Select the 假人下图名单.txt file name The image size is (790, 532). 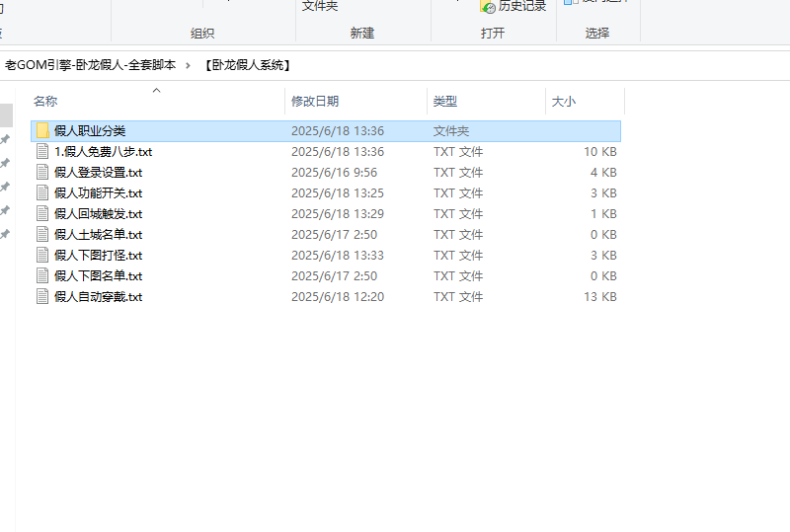click(98, 276)
